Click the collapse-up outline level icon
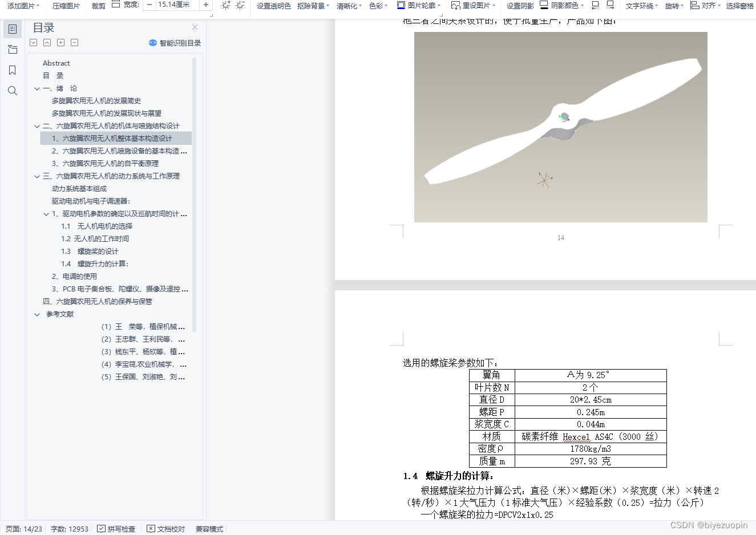The image size is (756, 535). click(x=47, y=43)
